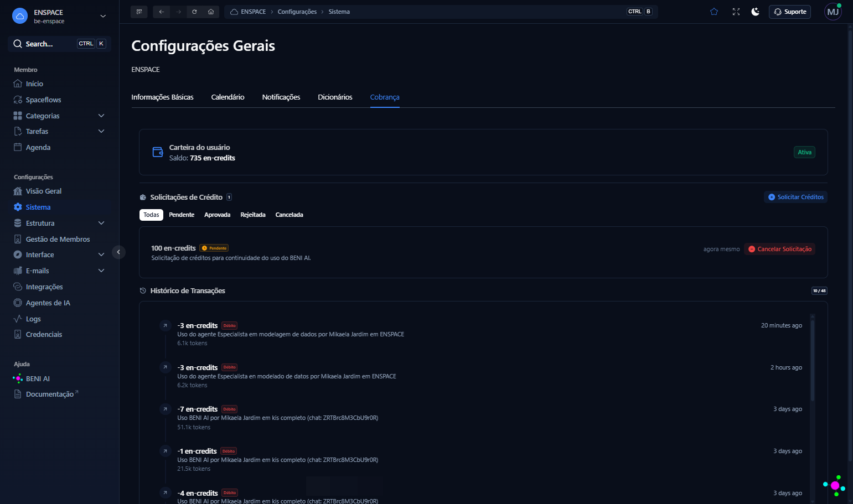Click the reload icon in toolbar
853x504 pixels.
[x=194, y=12]
